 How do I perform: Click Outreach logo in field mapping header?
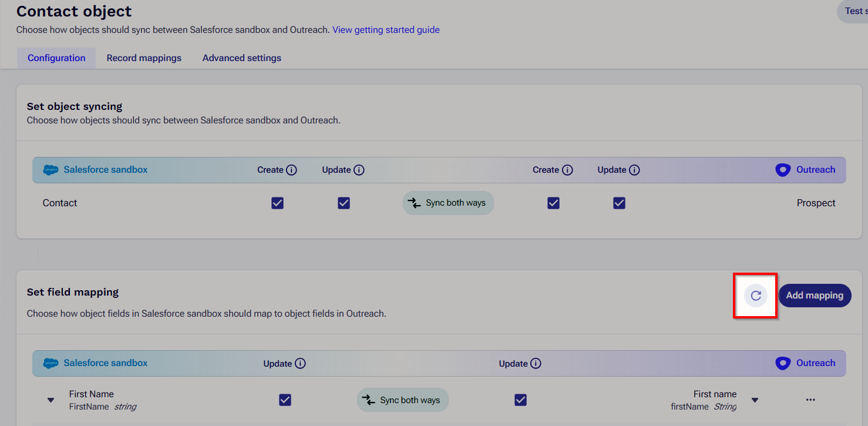(783, 363)
